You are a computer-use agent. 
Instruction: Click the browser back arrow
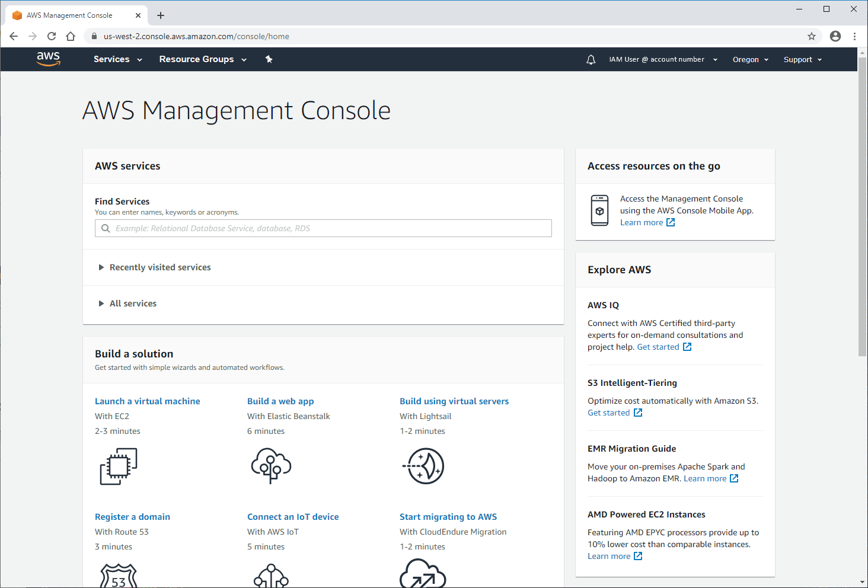coord(14,36)
